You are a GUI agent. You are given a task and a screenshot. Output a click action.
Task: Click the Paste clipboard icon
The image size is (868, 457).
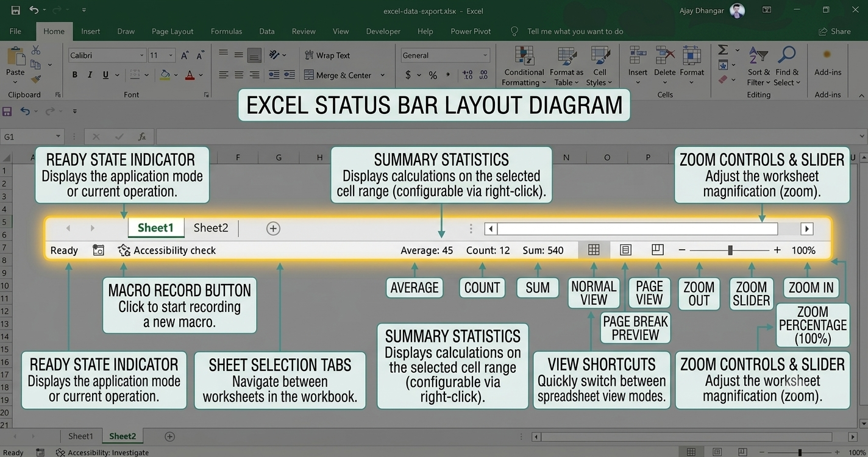(15, 57)
